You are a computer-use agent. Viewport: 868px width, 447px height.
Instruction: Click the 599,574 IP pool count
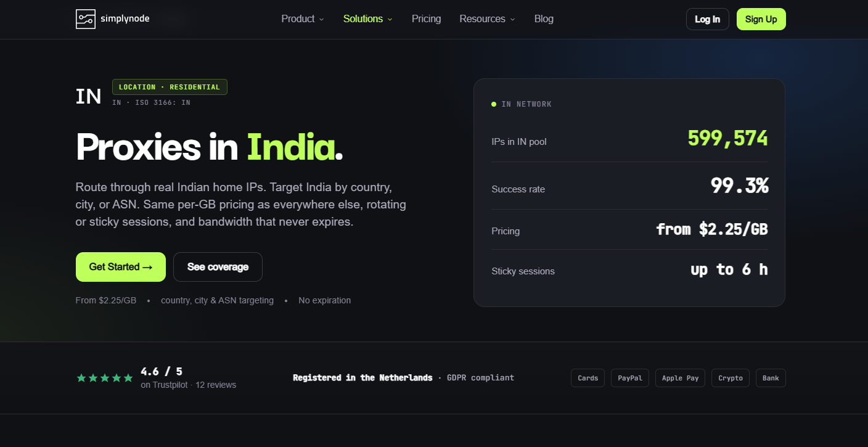tap(728, 138)
